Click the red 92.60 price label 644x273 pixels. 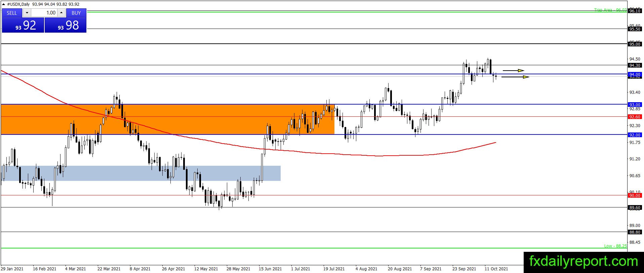(x=635, y=117)
